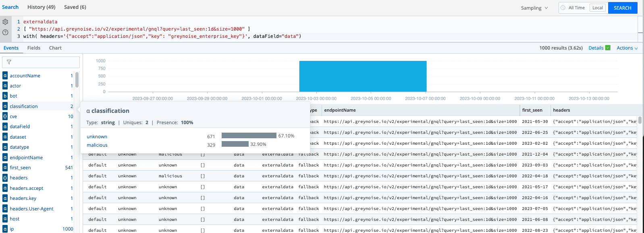Click the type icon beside bot field

coord(5,96)
